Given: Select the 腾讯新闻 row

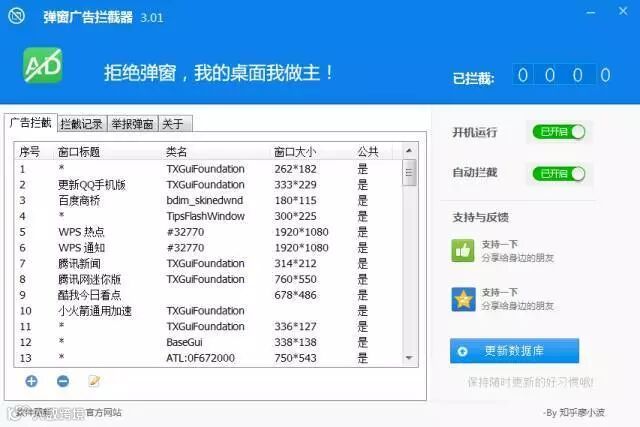Looking at the screenshot, I should tap(208, 263).
